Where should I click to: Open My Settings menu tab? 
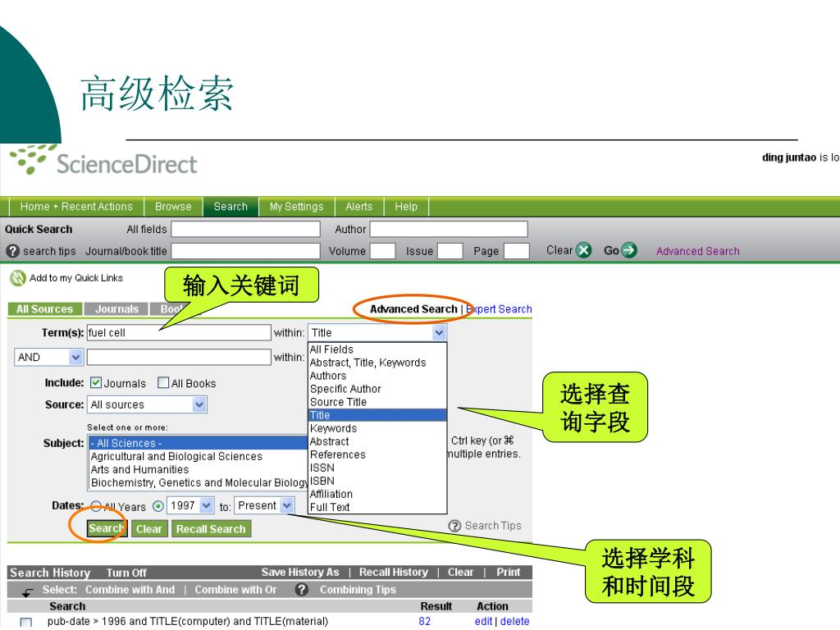click(296, 206)
